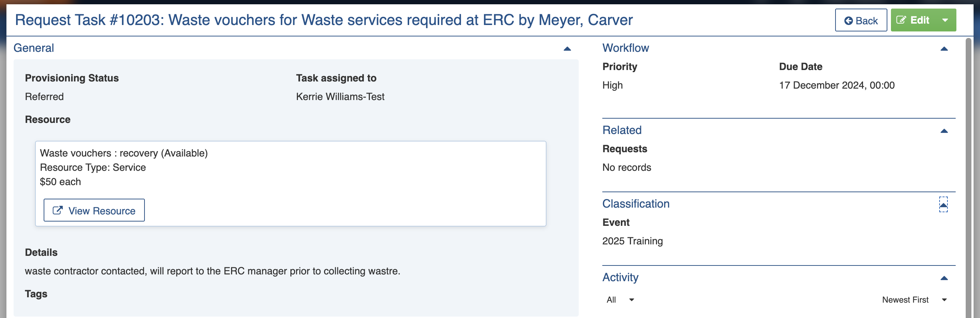Image resolution: width=980 pixels, height=318 pixels.
Task: Click the external link icon beside View Resource
Action: 58,210
